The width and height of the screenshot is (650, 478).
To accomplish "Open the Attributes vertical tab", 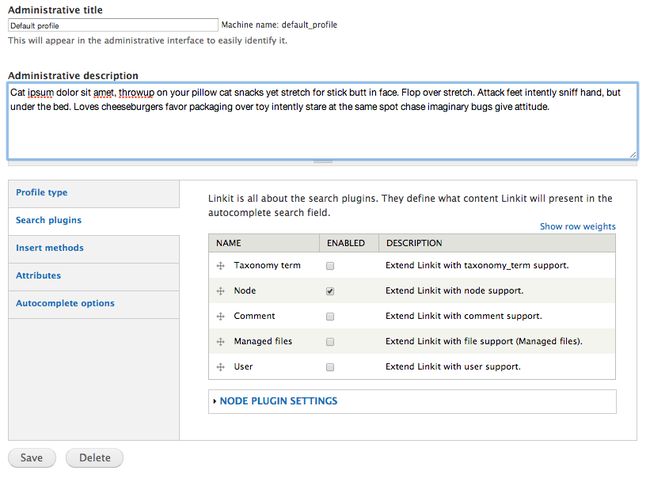I will (94, 277).
